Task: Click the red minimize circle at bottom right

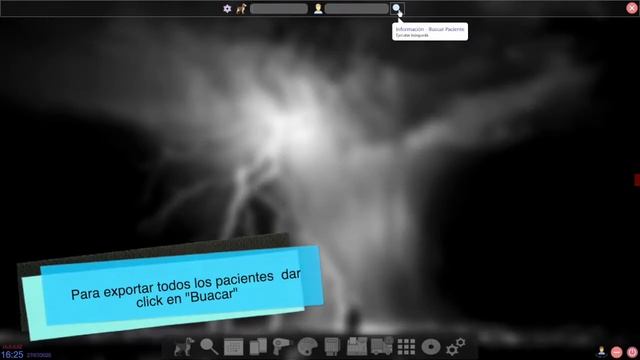Action: [x=617, y=352]
